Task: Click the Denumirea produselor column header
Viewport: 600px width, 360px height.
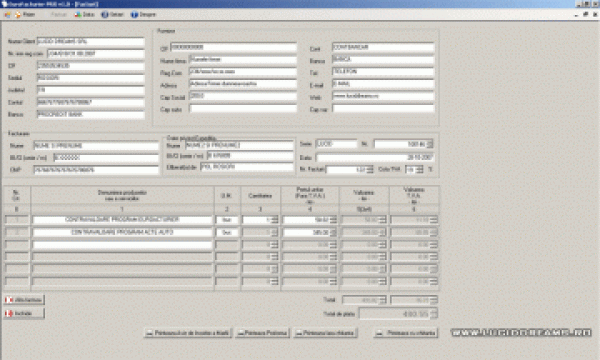Action: pos(122,195)
